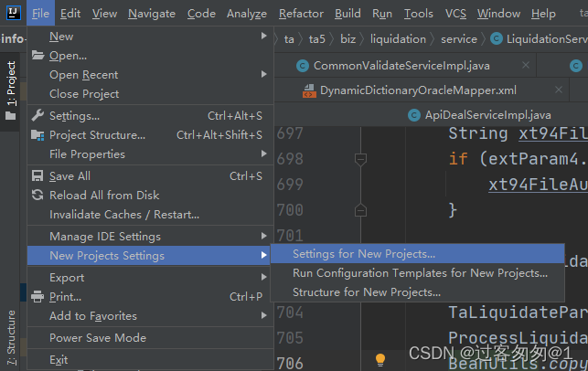This screenshot has width=588, height=371.
Task: Click the Print printer icon
Action: click(x=37, y=296)
